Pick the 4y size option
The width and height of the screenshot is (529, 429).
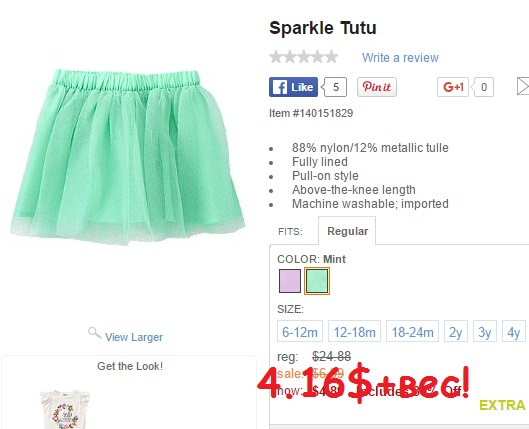pyautogui.click(x=514, y=331)
